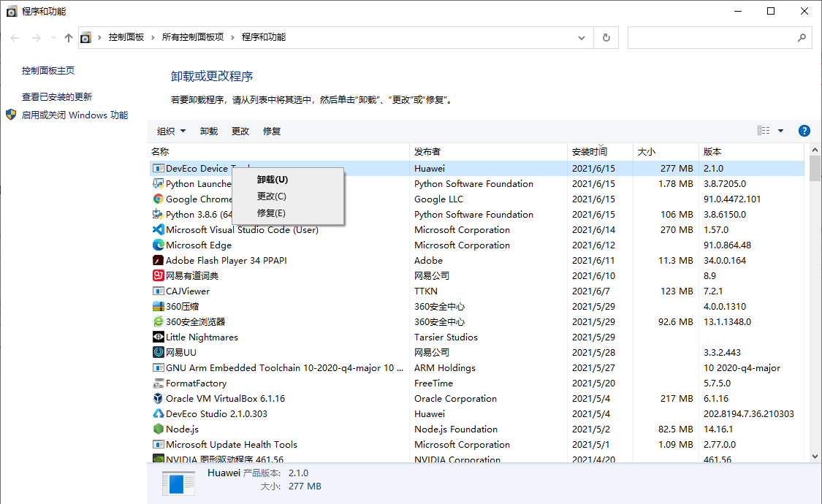Screen dimensions: 822x504
Task: Click the Python Launcher icon in list
Action: point(158,183)
